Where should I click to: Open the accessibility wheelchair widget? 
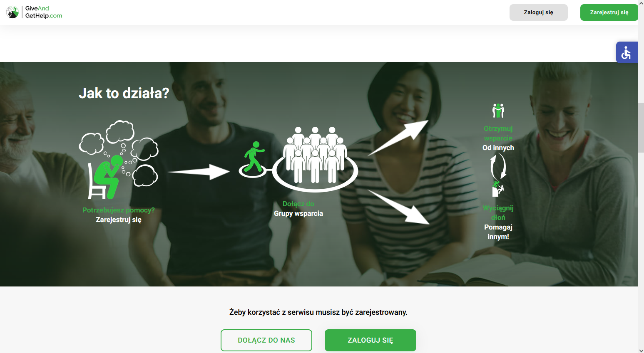(627, 52)
